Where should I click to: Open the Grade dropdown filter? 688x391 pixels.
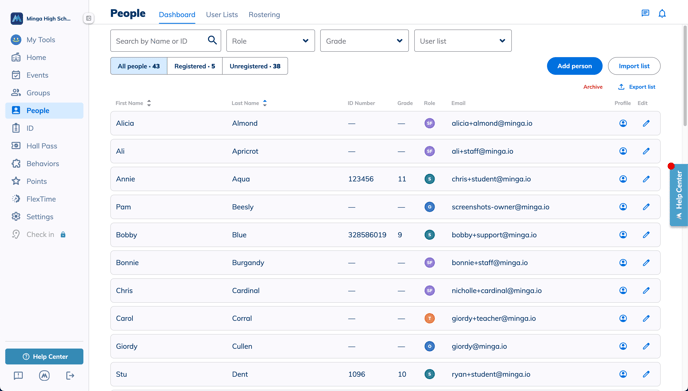coord(364,41)
